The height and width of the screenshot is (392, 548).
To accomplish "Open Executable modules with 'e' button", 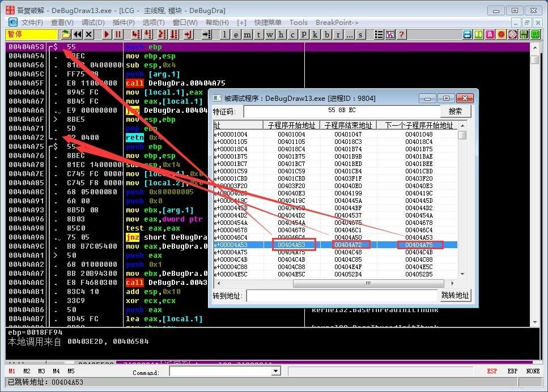I will 236,34.
